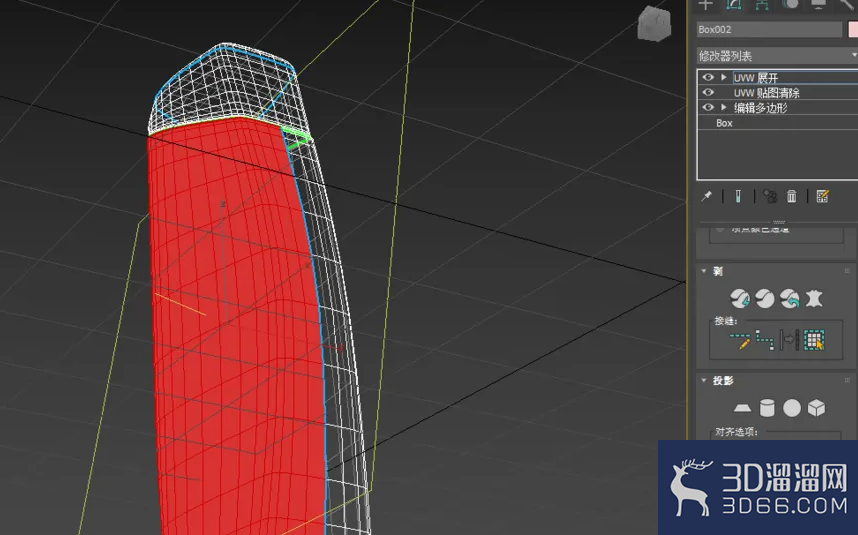Toggle visibility of the UVW 贴图清除 modifier

click(708, 92)
